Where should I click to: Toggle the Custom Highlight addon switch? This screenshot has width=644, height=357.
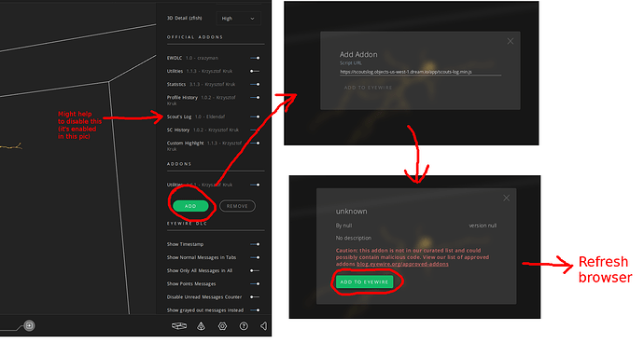click(x=255, y=143)
